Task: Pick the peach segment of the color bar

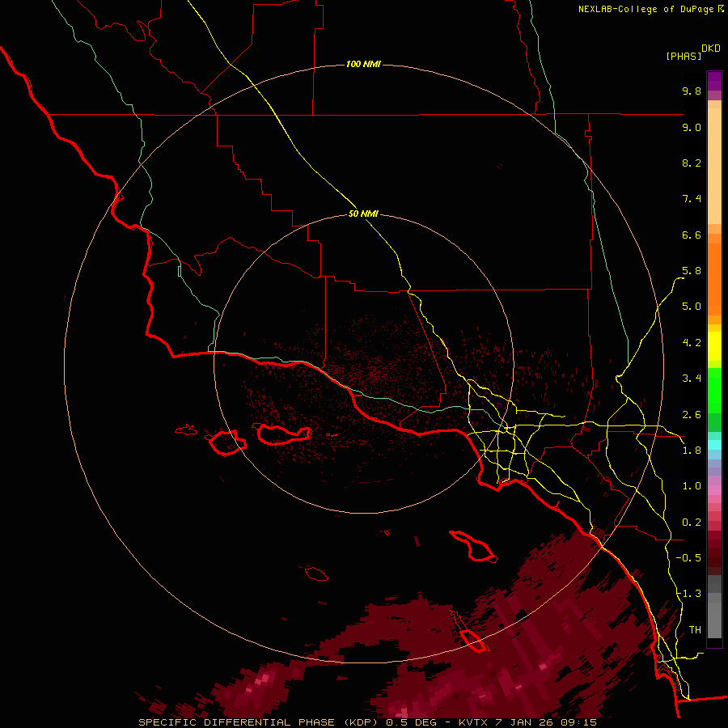Action: [x=714, y=166]
